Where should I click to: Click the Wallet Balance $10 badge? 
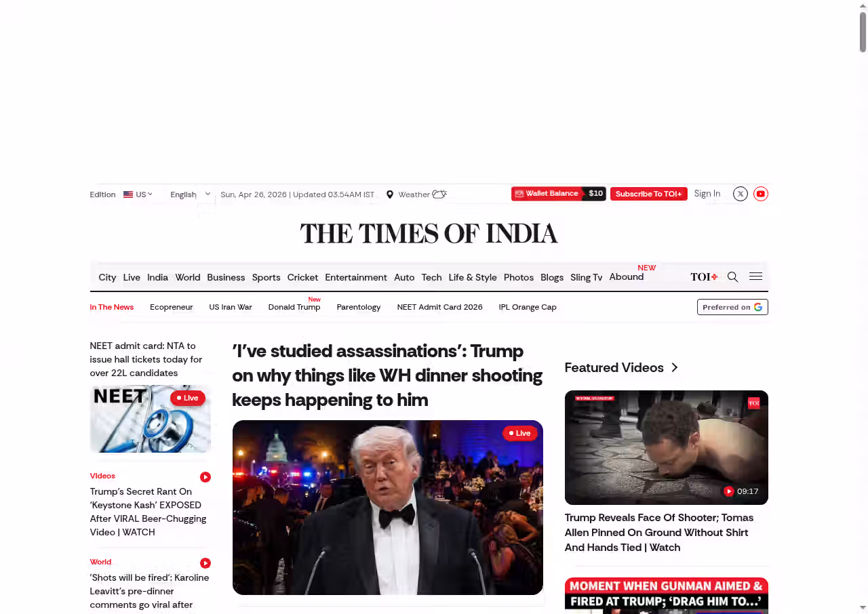click(558, 194)
